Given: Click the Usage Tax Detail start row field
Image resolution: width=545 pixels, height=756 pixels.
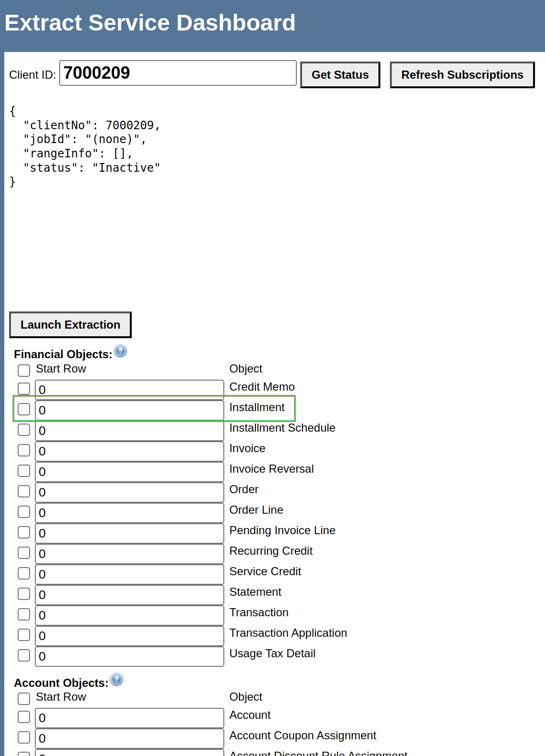Looking at the screenshot, I should point(129,656).
